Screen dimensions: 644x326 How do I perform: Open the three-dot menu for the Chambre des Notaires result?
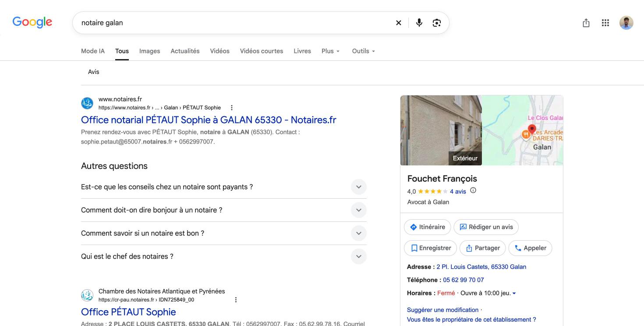click(x=236, y=300)
